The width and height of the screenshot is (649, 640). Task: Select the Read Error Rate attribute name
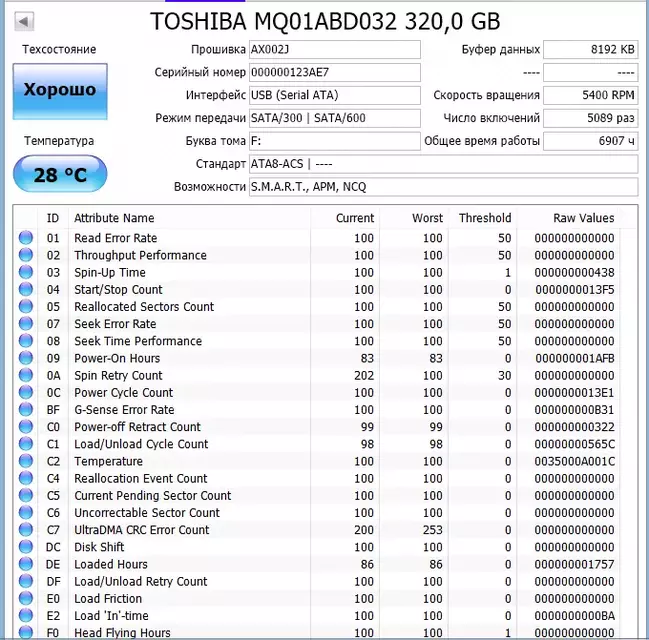[115, 238]
